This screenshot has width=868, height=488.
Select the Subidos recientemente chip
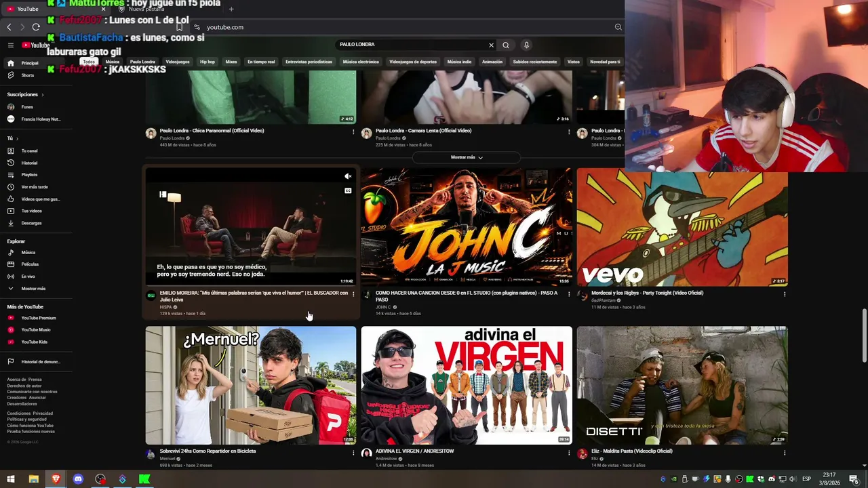coord(535,62)
